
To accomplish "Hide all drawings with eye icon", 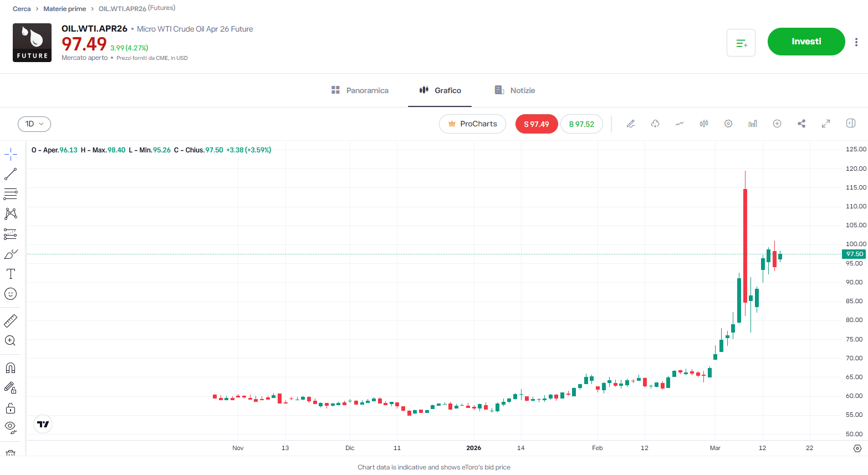I will tap(11, 427).
